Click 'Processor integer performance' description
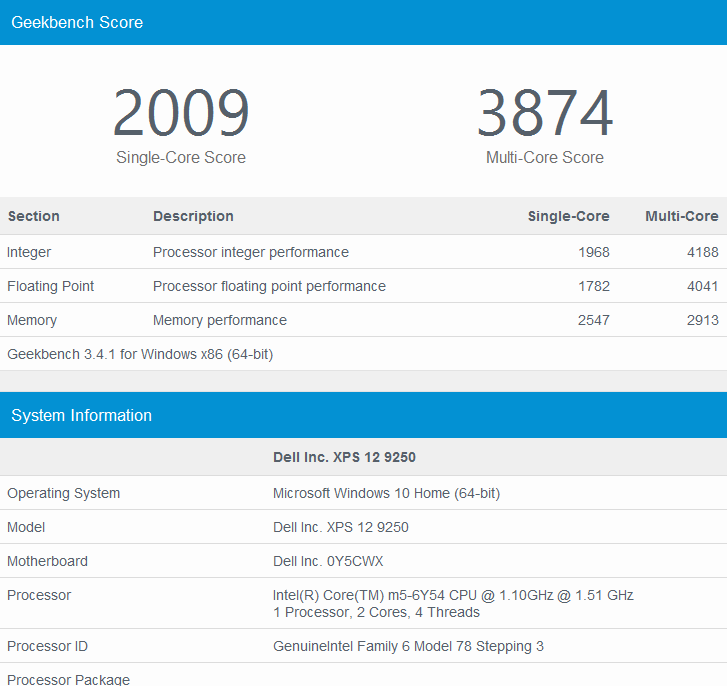The width and height of the screenshot is (727, 686). [251, 252]
